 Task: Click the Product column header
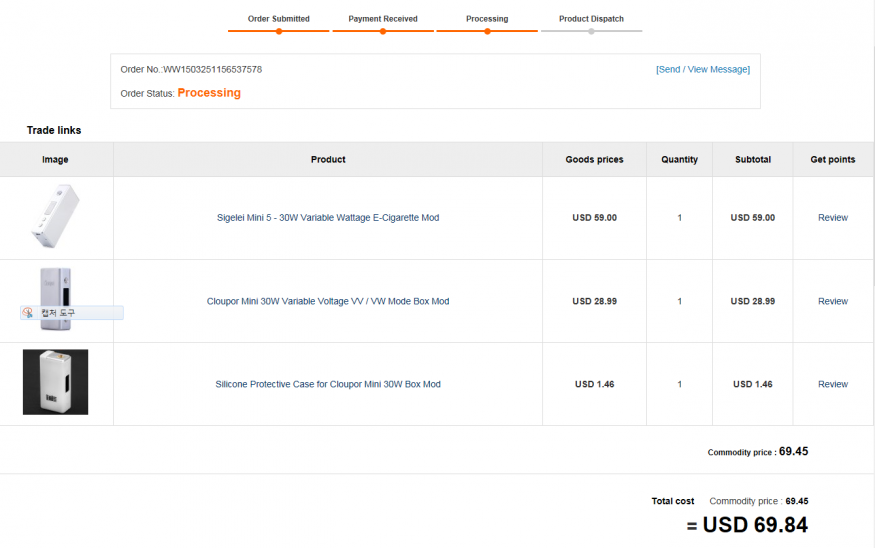328,160
